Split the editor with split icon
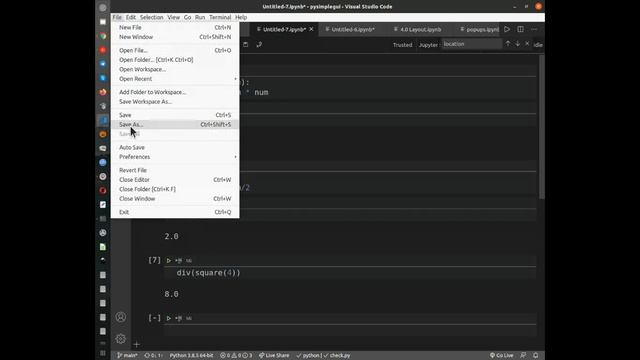640x360 pixels. pyautogui.click(x=520, y=29)
